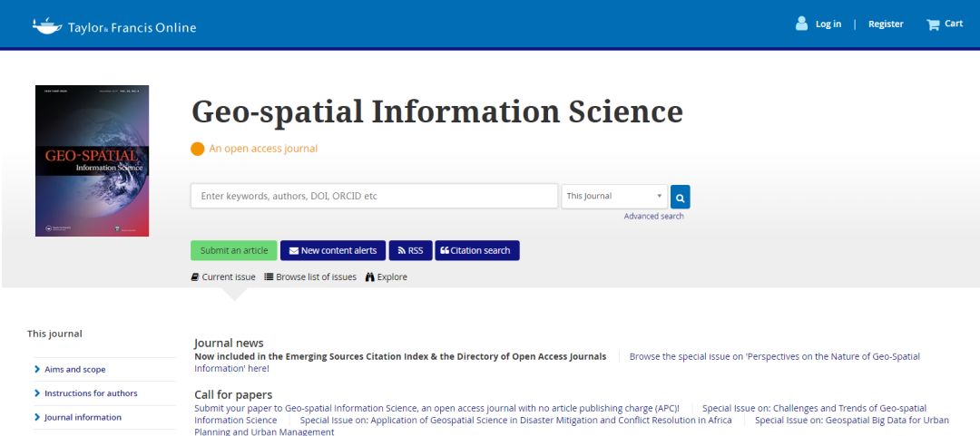Viewport: 980px width, 436px height.
Task: Open Special Issue on Geospatial Big Data
Action: pyautogui.click(x=572, y=426)
